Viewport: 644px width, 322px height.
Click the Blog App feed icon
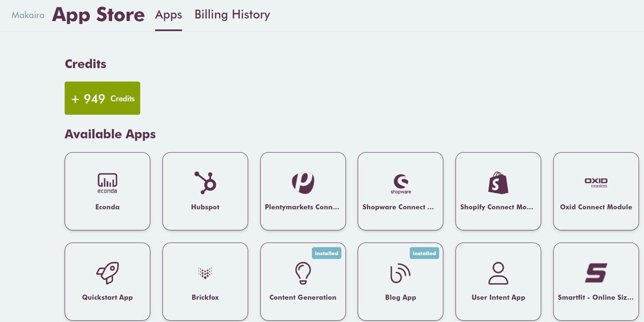[401, 273]
